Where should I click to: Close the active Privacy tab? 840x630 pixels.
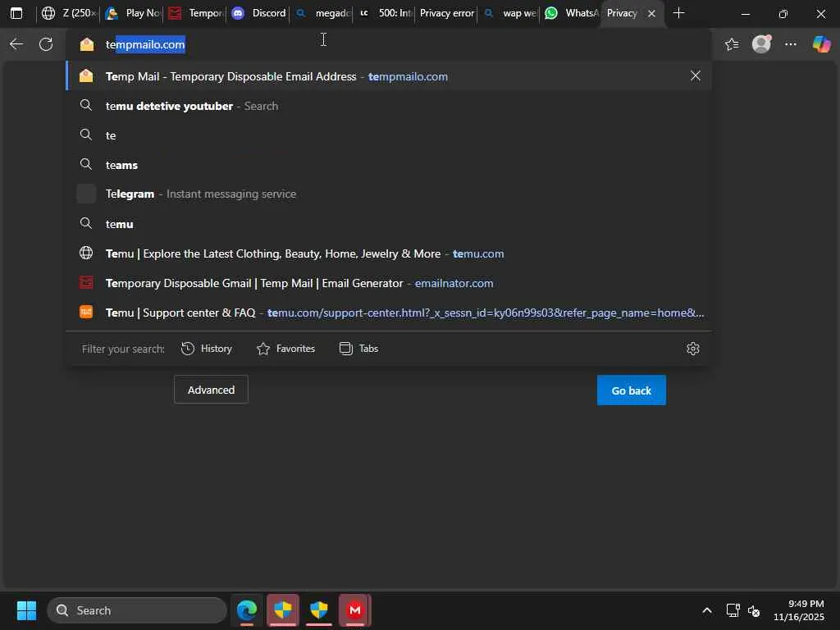(x=651, y=13)
